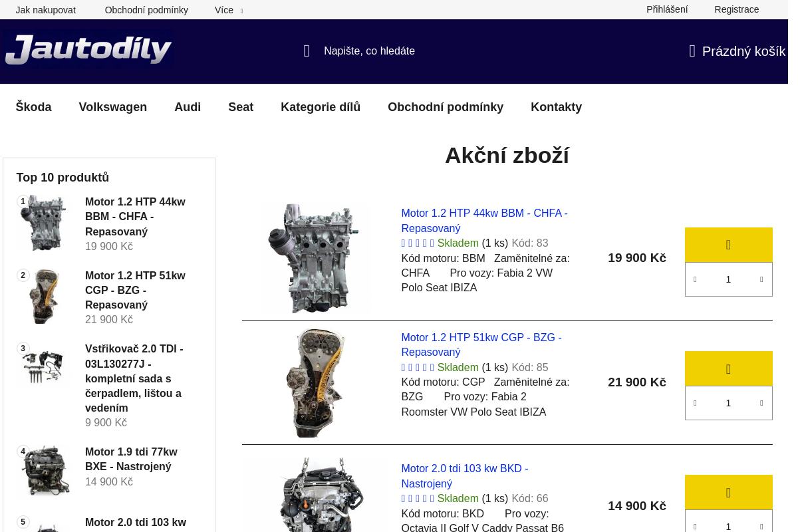Screen dimensions: 798x532
Task: Open Kategorie dílů menu
Action: [x=321, y=107]
